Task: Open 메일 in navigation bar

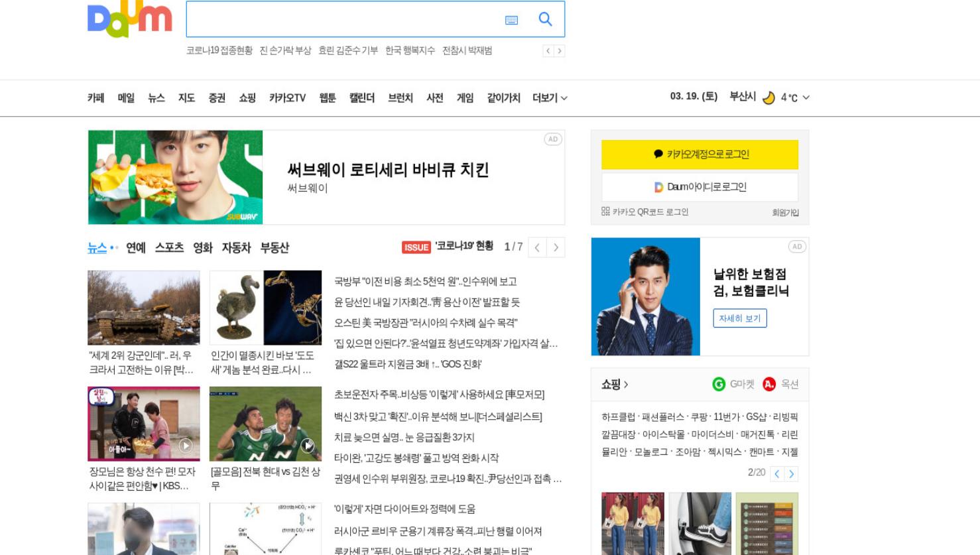Action: [x=126, y=98]
